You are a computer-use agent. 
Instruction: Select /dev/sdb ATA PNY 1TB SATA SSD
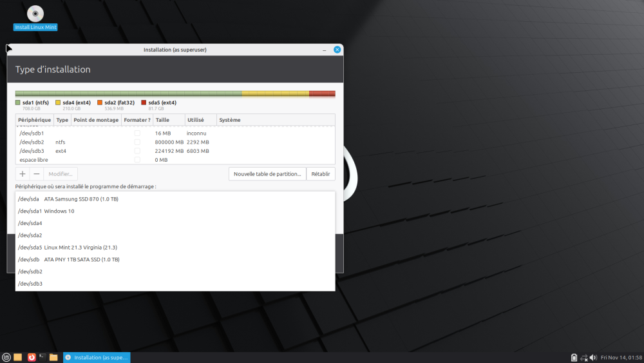click(175, 259)
